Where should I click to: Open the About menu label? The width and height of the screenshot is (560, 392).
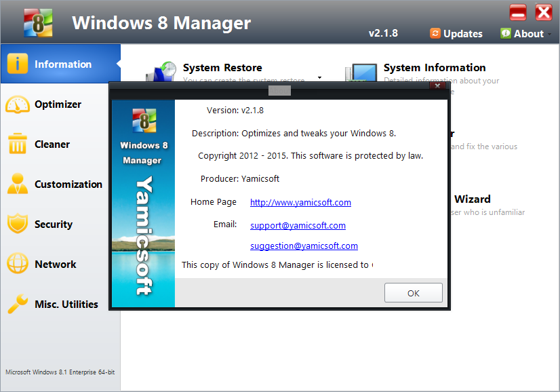pos(529,34)
